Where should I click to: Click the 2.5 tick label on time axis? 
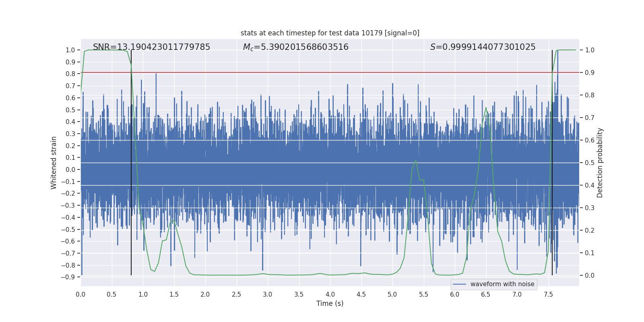tap(236, 295)
